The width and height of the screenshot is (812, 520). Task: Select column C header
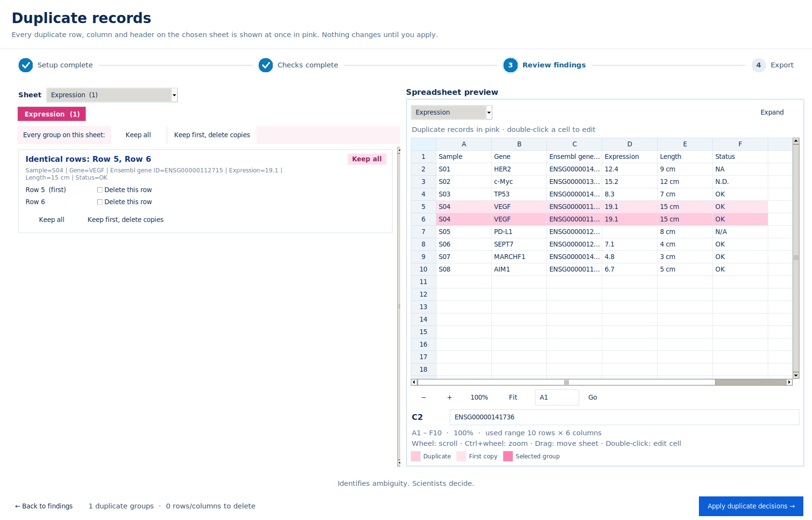pos(574,144)
